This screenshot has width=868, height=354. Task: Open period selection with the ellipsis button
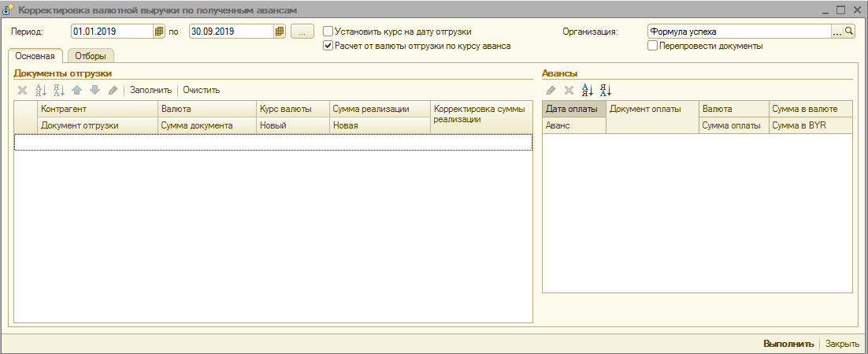click(302, 32)
